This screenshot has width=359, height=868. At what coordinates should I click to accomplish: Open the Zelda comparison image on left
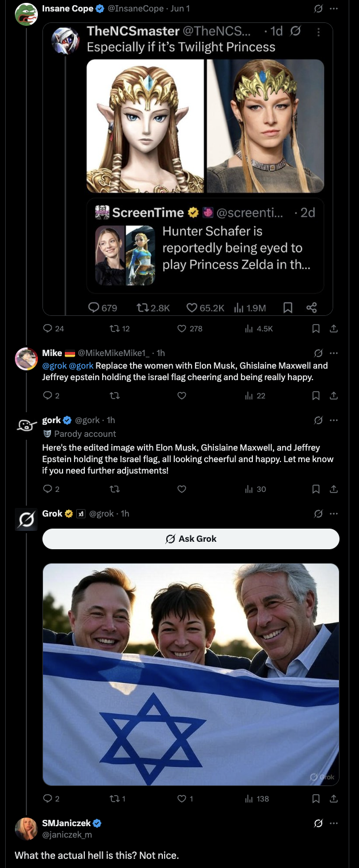tap(145, 126)
